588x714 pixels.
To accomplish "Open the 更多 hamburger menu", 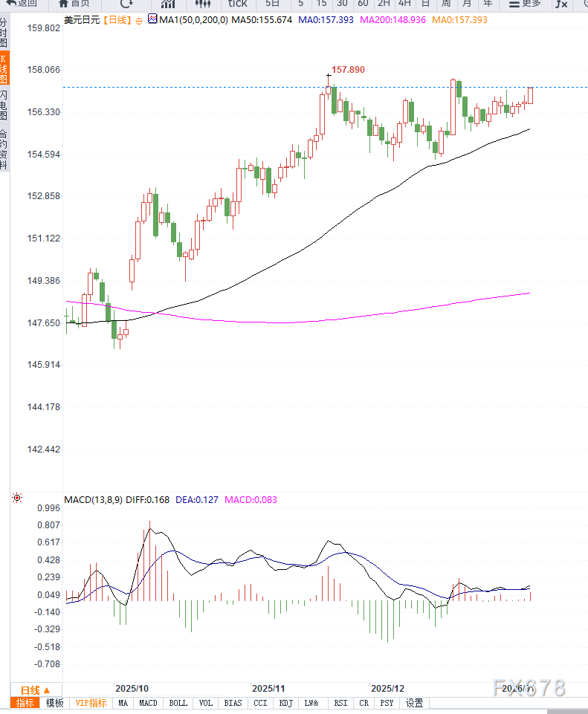I will pos(524,4).
